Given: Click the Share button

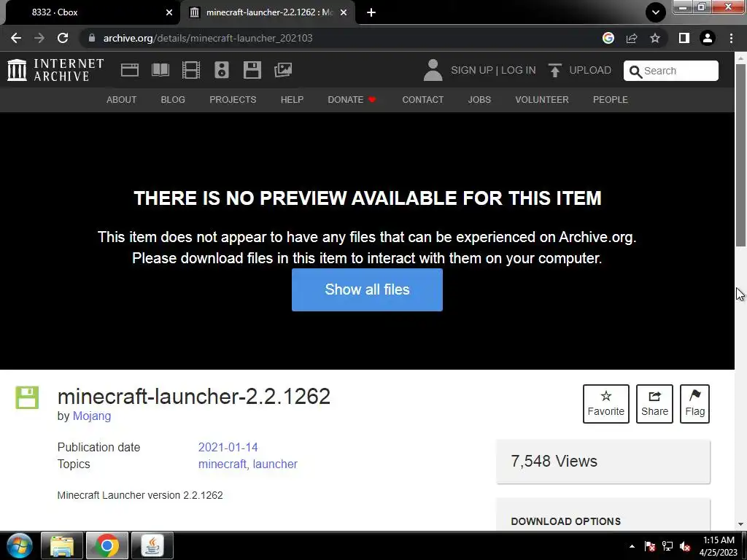Looking at the screenshot, I should click(654, 404).
